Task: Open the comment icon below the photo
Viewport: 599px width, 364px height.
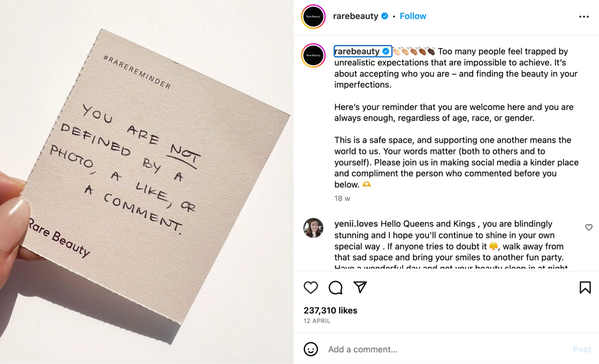Action: coord(336,288)
